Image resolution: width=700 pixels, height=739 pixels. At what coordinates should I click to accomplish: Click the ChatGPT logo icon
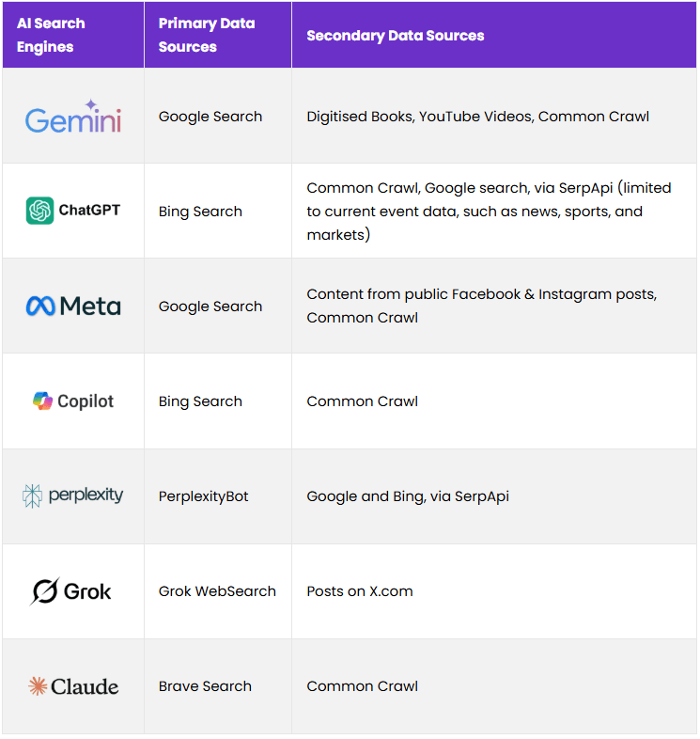pos(40,211)
